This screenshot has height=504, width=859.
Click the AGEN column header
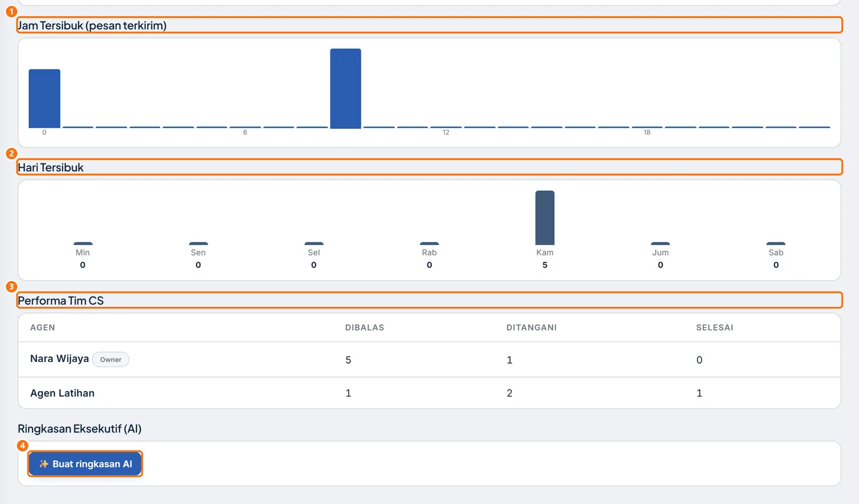coord(43,328)
